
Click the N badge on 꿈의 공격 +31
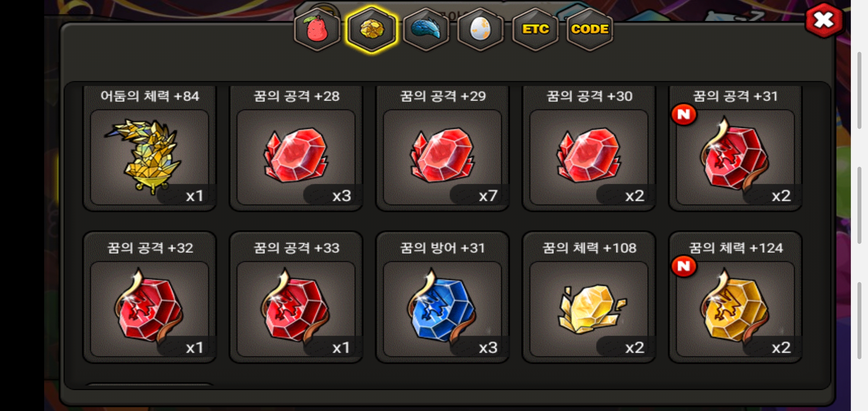(684, 114)
